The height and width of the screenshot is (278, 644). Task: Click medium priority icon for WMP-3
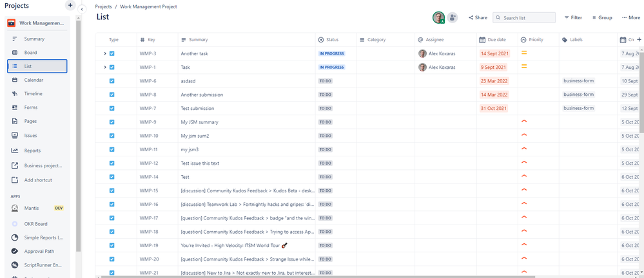(524, 53)
